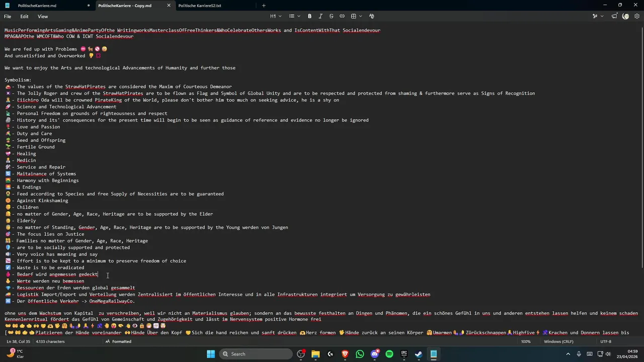Open the weather widget showing 1°C
644x362 pixels.
(15, 353)
